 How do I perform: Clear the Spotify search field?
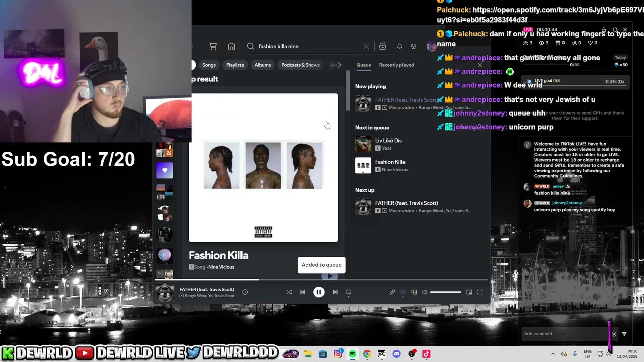(366, 46)
